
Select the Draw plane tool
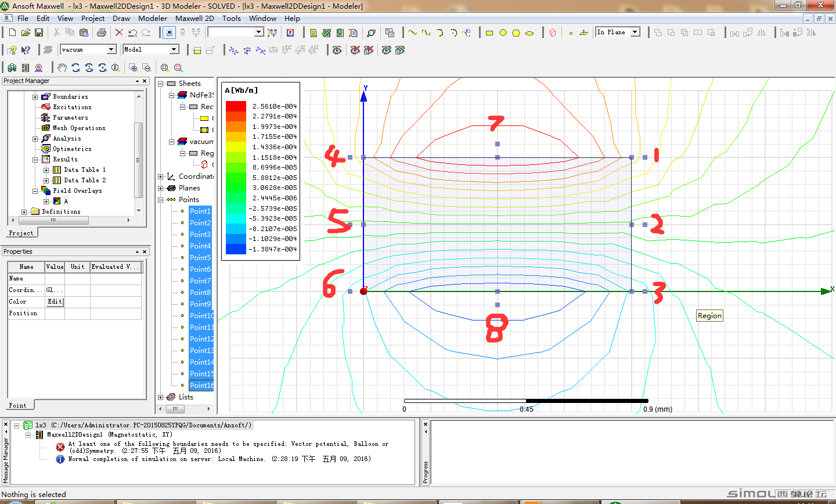(584, 33)
